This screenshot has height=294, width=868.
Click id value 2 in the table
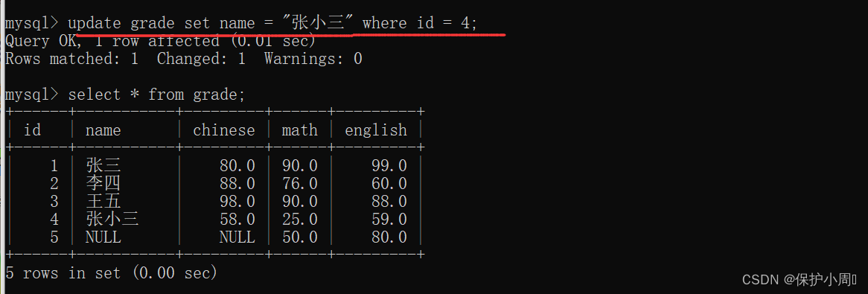click(54, 183)
